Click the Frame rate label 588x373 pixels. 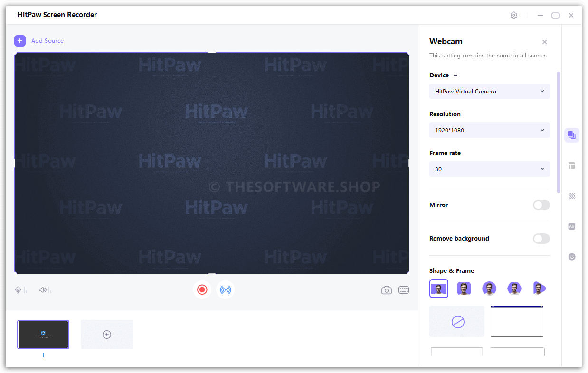click(x=445, y=153)
